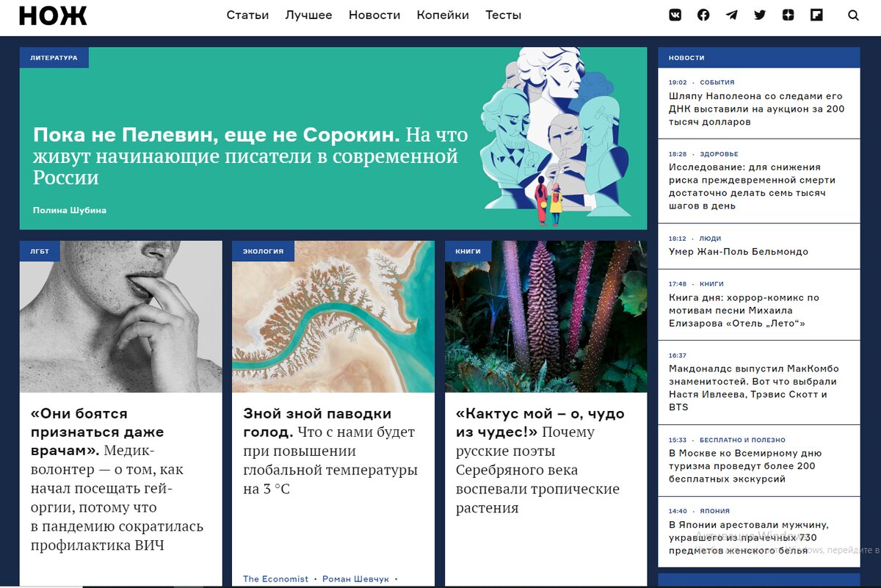Select the Экология category tag

(x=263, y=251)
